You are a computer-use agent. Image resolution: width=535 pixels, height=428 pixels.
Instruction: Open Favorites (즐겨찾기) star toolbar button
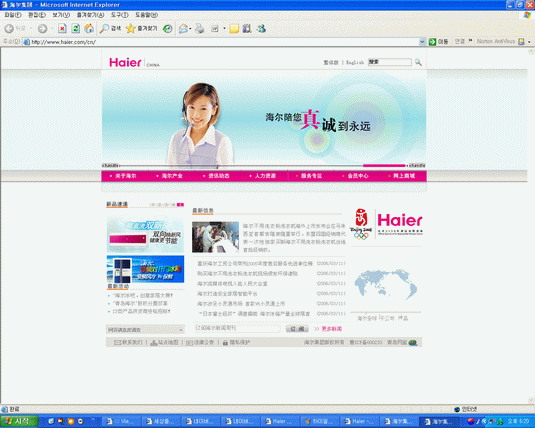[141, 29]
